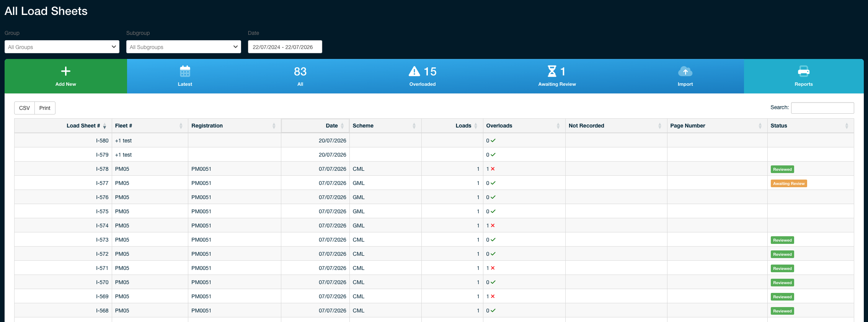Expand the All Groups dropdown
This screenshot has width=868, height=322.
tap(62, 47)
